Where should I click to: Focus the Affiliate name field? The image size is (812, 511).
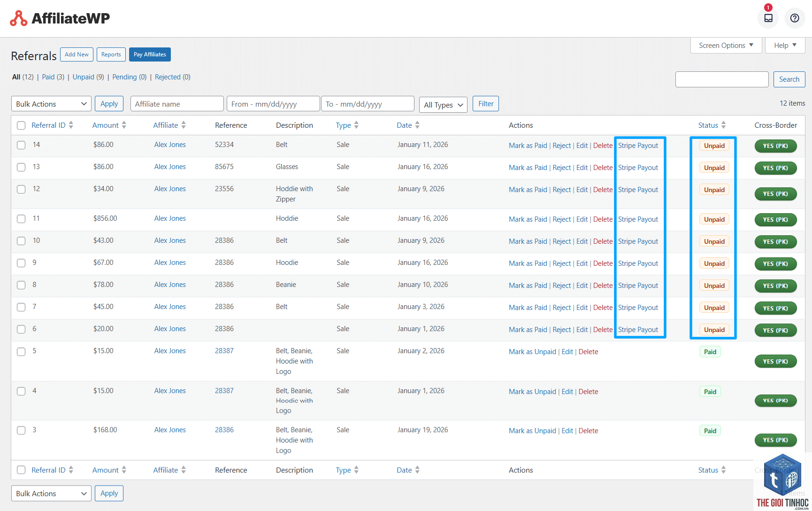[177, 104]
